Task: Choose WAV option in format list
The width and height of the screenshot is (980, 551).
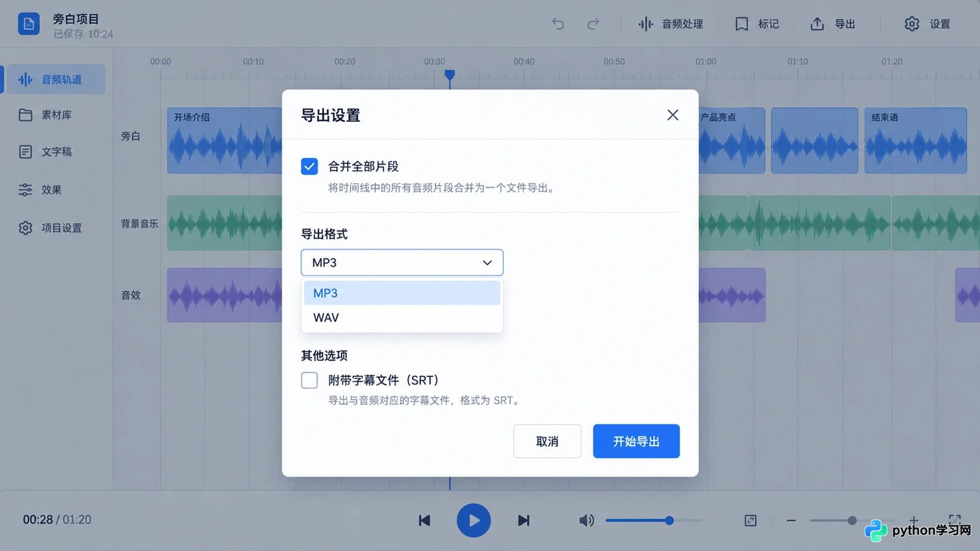Action: (x=402, y=318)
